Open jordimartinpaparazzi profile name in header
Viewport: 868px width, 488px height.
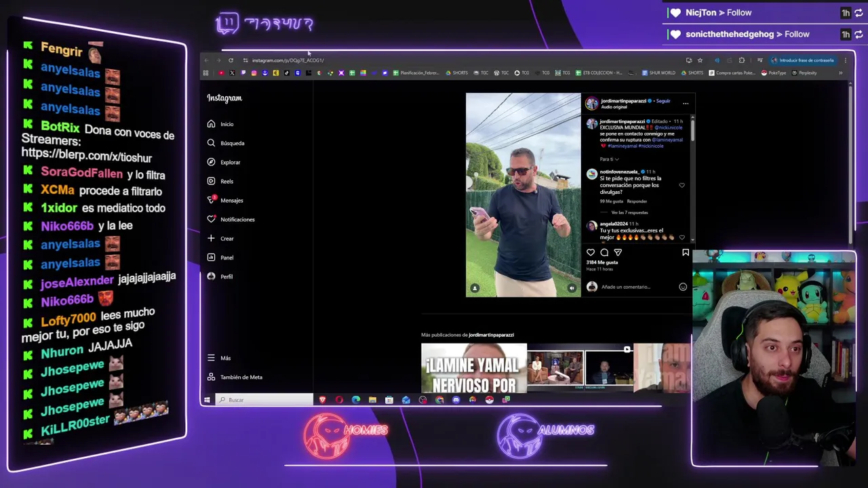[x=623, y=101]
